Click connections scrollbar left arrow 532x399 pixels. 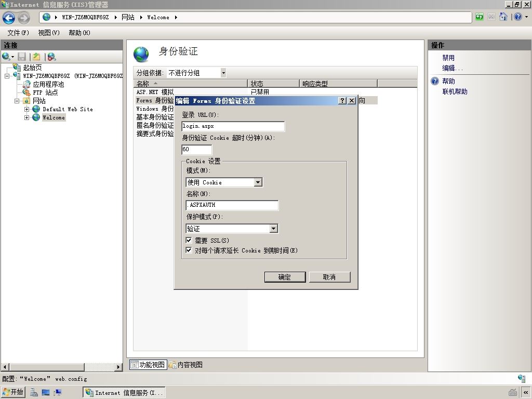5,367
